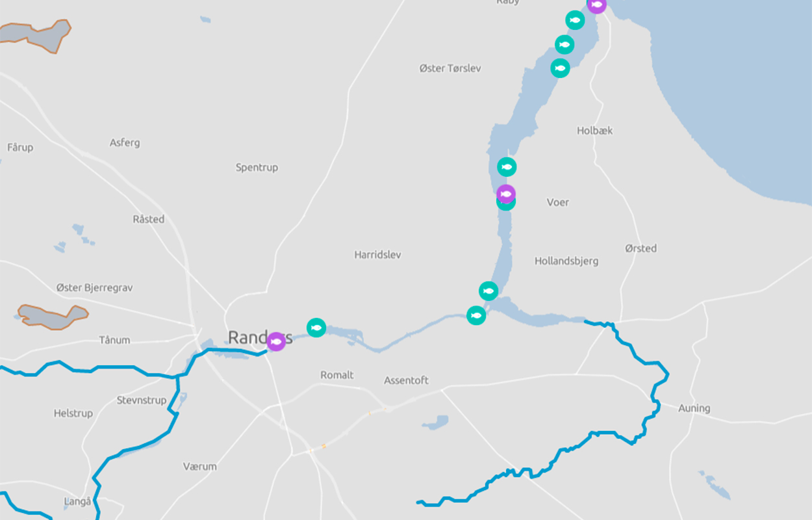Select the teal fish marker at the fjord bend below Harridslev
Viewport: 812px width, 520px height.
click(476, 316)
